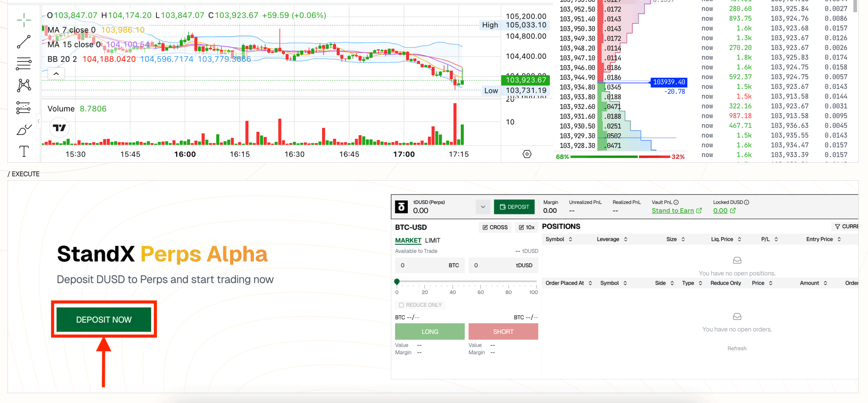Select the text annotation tool
868x403 pixels.
(24, 151)
